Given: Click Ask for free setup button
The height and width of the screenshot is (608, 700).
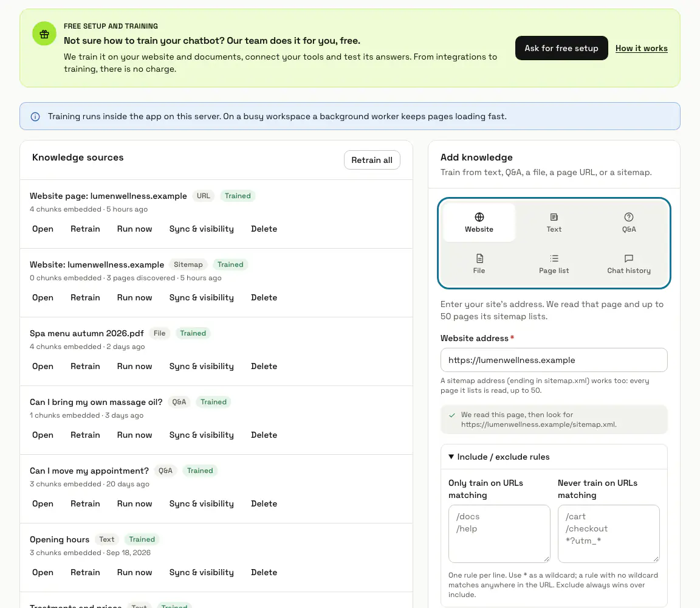Looking at the screenshot, I should (x=561, y=48).
